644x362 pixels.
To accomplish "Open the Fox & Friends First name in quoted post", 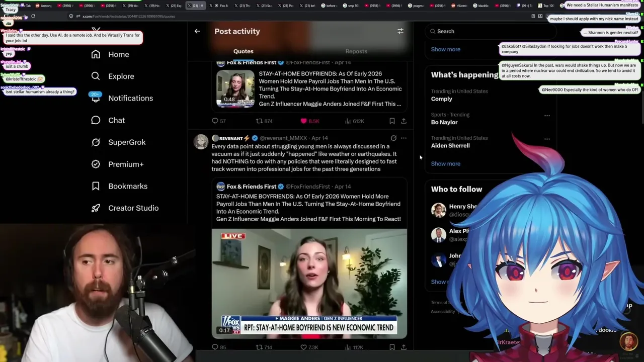I will click(251, 187).
